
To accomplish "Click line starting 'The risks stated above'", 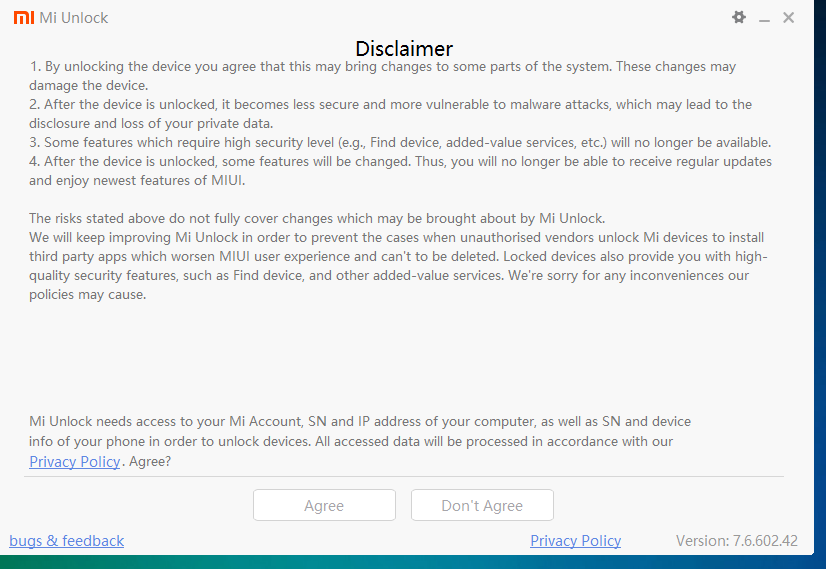I will click(x=317, y=218).
